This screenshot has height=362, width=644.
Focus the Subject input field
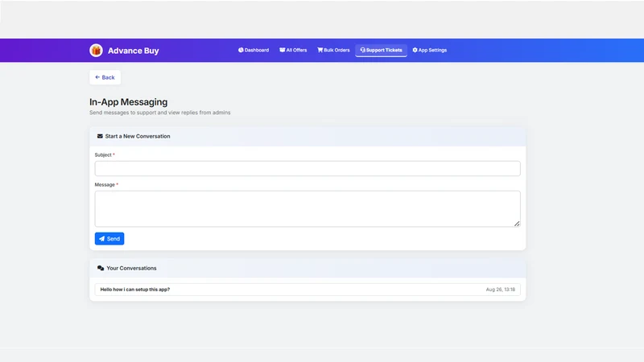(308, 168)
